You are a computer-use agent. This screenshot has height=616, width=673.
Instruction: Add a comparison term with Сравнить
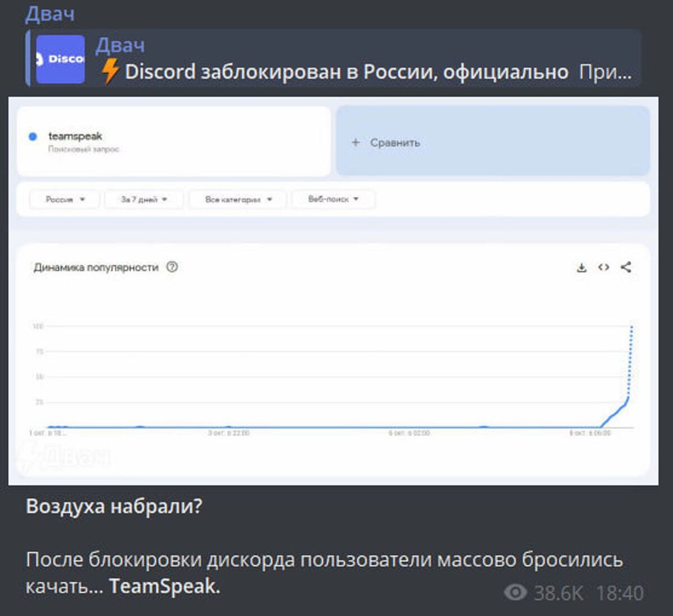(x=492, y=142)
